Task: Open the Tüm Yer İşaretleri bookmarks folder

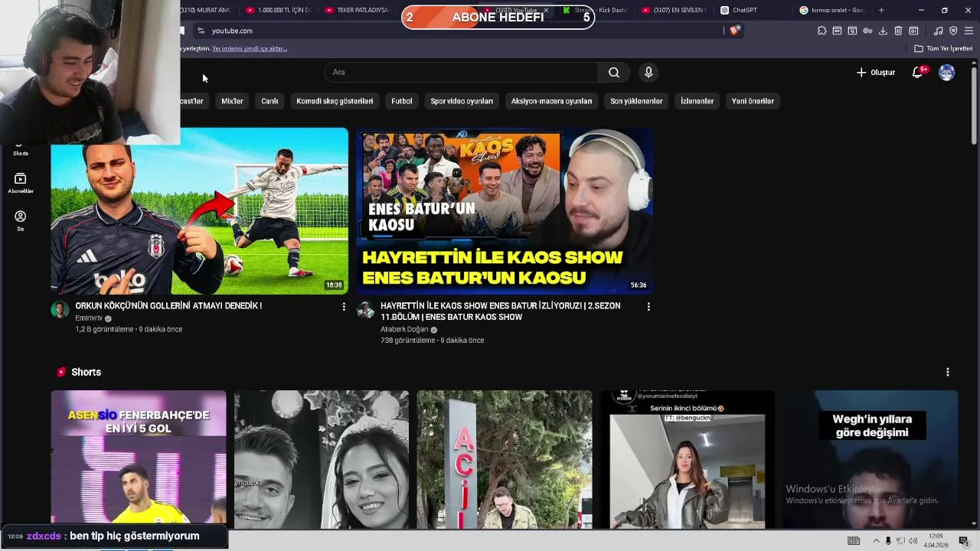Action: tap(943, 48)
